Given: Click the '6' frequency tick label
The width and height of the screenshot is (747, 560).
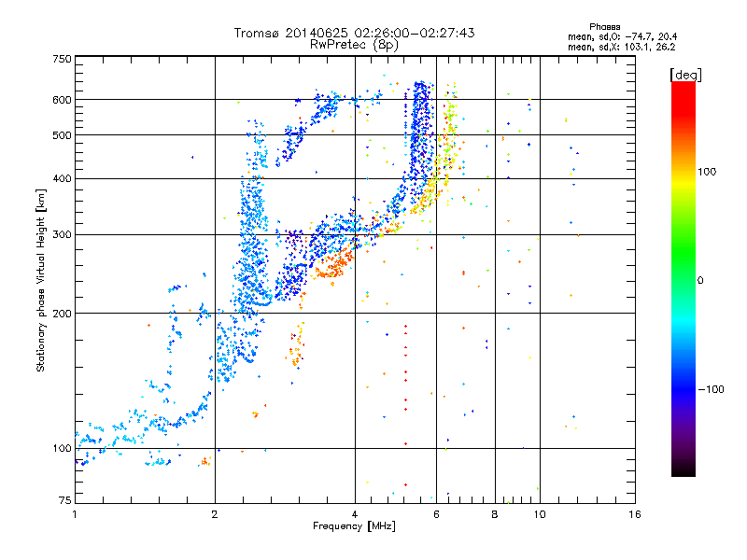Looking at the screenshot, I should (436, 514).
